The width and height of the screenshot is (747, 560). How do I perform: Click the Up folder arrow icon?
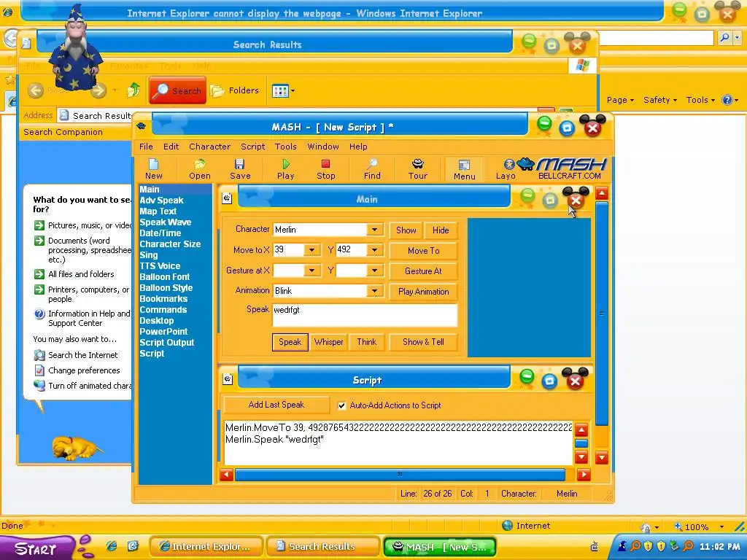click(134, 90)
